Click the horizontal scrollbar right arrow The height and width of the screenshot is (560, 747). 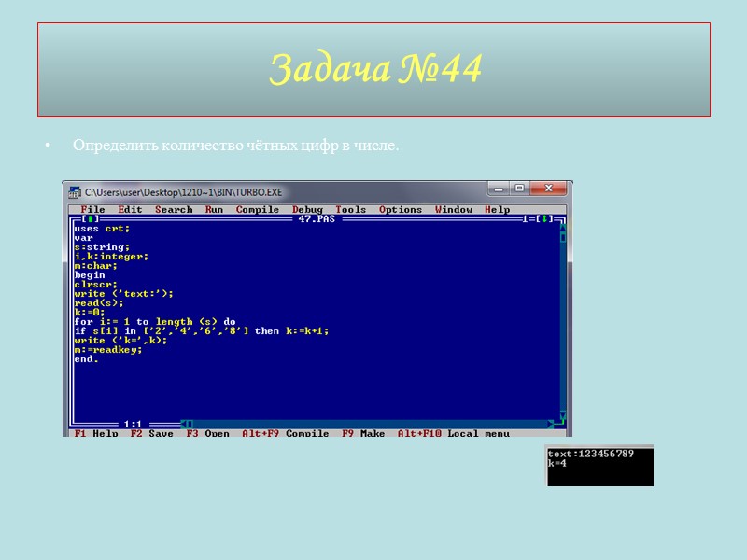tap(550, 424)
